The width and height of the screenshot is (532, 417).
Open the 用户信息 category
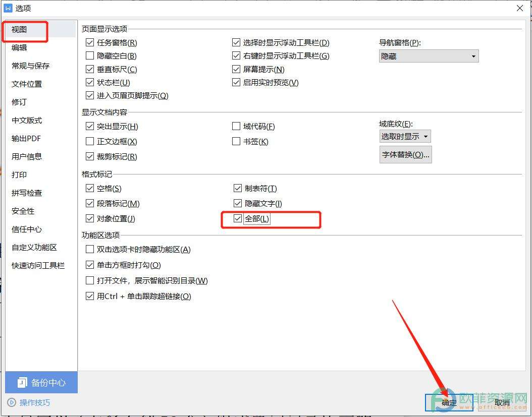tap(27, 157)
